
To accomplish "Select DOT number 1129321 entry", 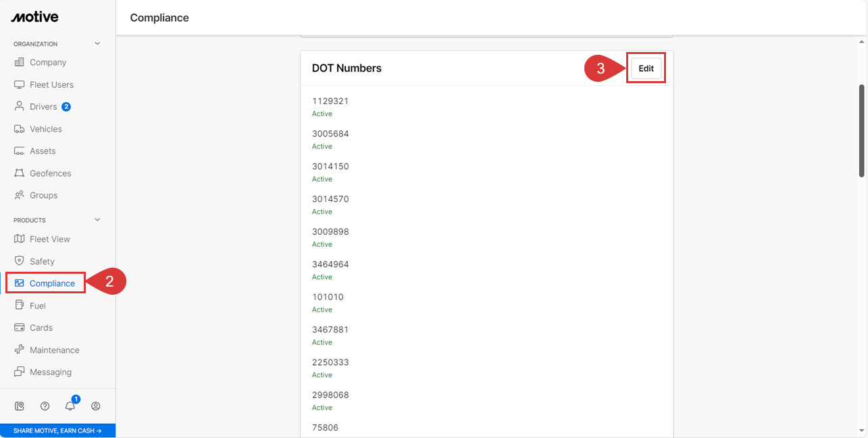I will coord(330,101).
